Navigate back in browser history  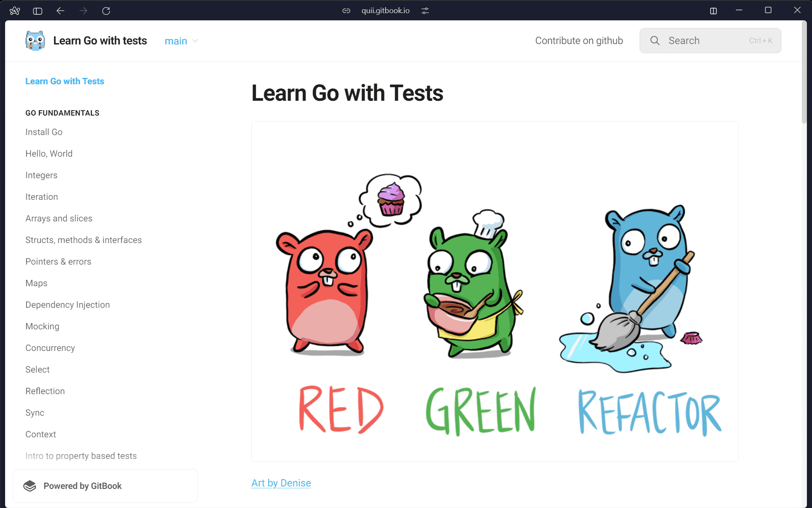point(60,11)
